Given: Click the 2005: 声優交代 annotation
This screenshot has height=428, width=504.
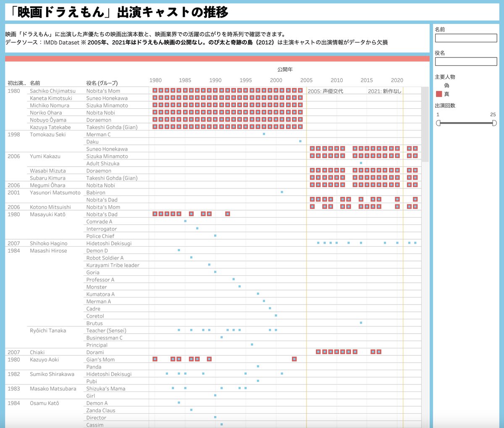Looking at the screenshot, I should click(x=325, y=91).
